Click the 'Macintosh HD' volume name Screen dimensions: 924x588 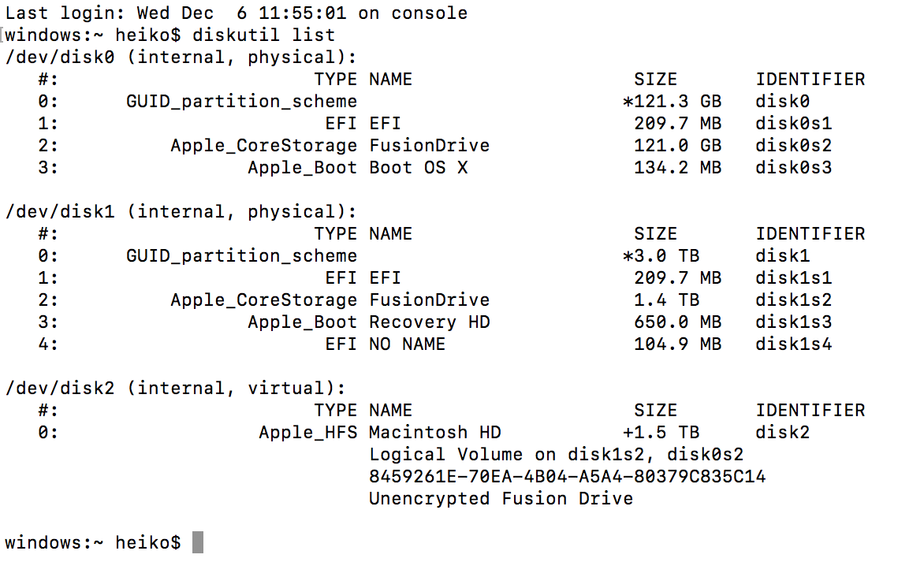coord(434,433)
